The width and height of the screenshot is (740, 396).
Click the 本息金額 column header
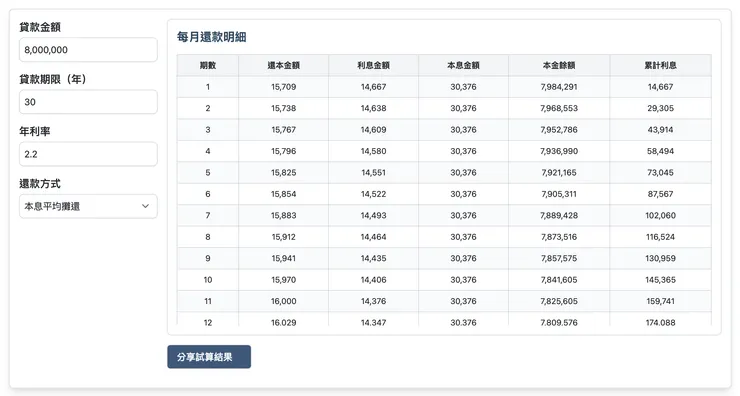(463, 66)
